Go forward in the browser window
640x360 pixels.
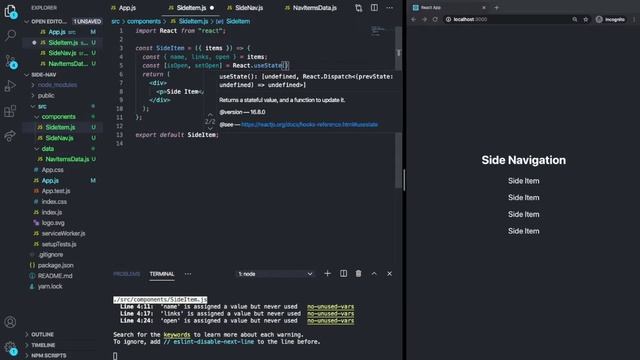click(x=424, y=19)
